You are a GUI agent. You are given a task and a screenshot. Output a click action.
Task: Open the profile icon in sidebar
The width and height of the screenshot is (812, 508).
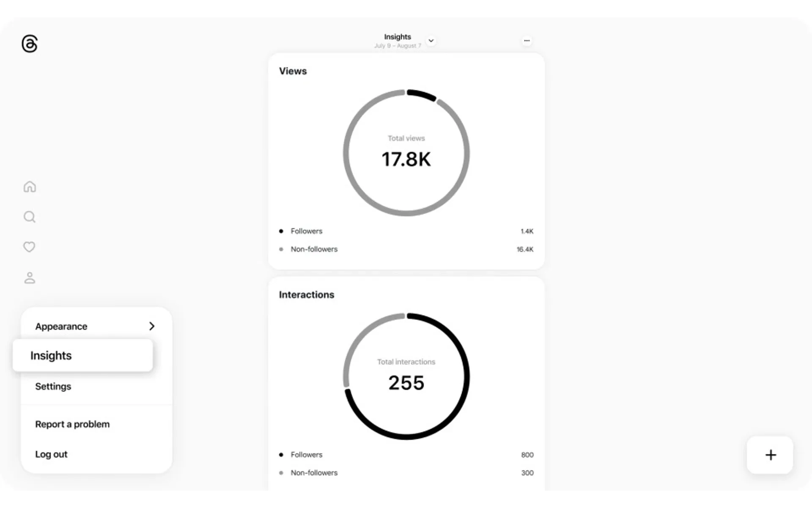coord(30,277)
